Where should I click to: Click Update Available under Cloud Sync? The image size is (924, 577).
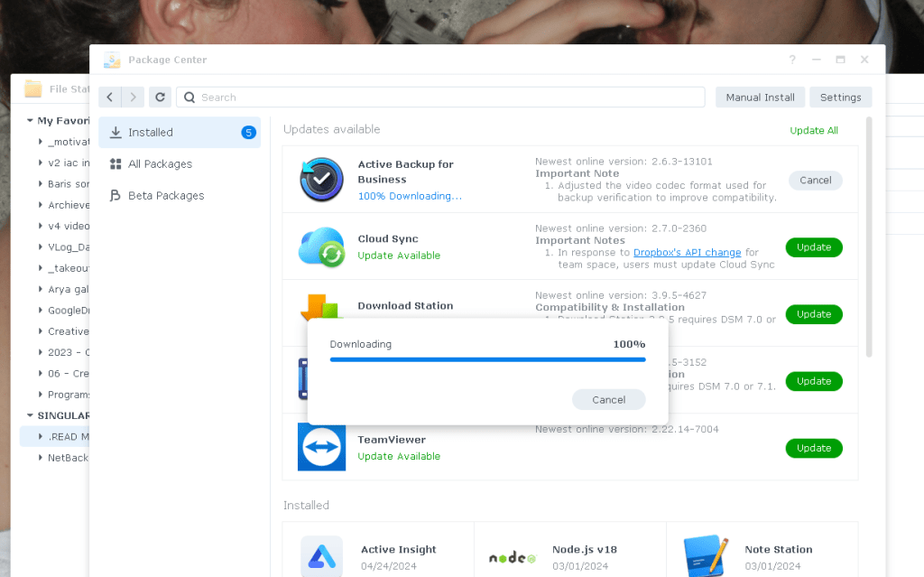[x=399, y=256]
